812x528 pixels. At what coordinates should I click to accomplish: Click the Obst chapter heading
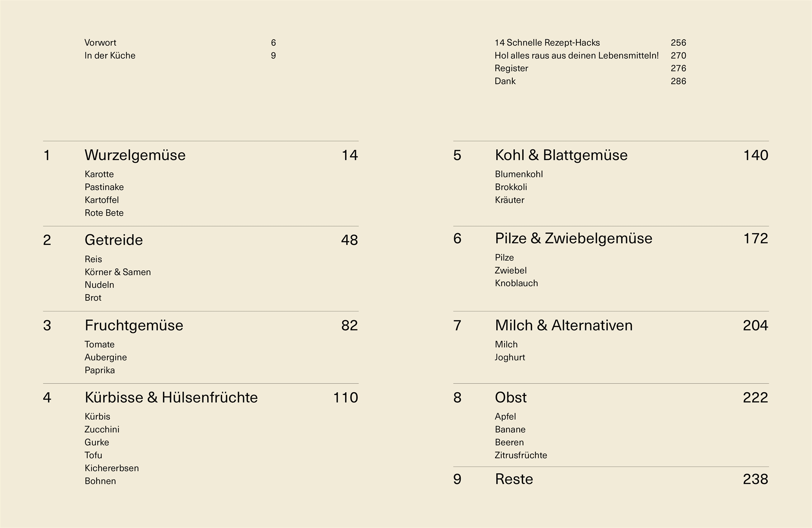[511, 398]
